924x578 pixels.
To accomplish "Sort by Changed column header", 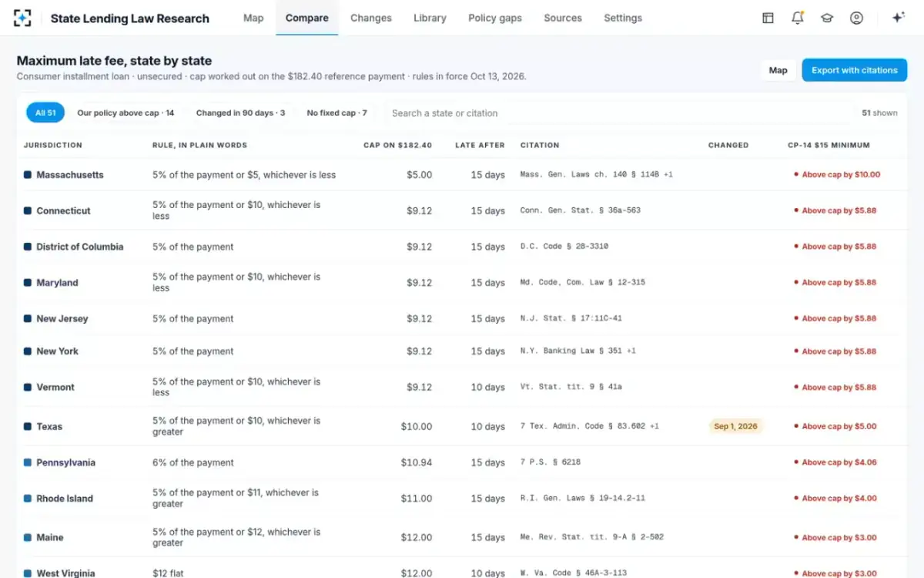I will click(x=728, y=145).
